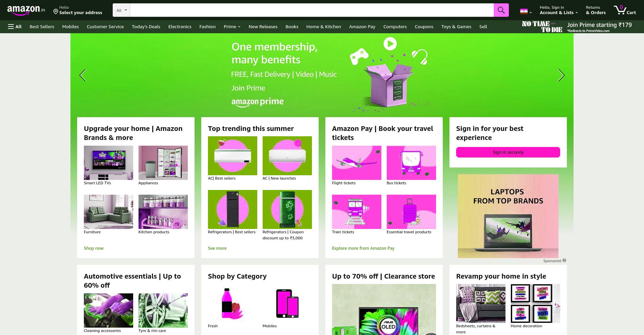Open Customer Service nav item
The image size is (644, 335).
pyautogui.click(x=105, y=27)
